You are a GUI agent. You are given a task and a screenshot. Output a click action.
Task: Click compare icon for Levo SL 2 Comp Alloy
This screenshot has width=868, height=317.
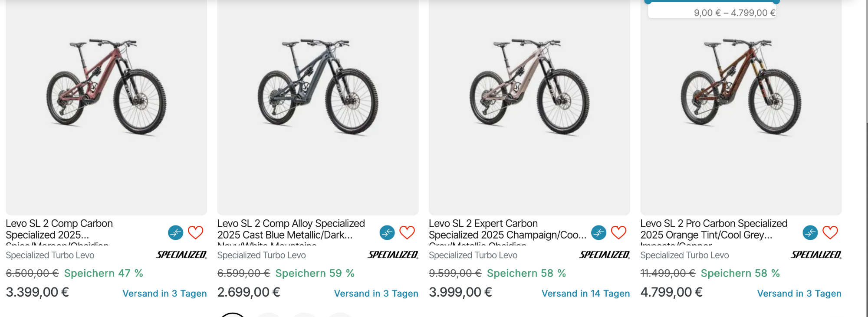pyautogui.click(x=387, y=233)
